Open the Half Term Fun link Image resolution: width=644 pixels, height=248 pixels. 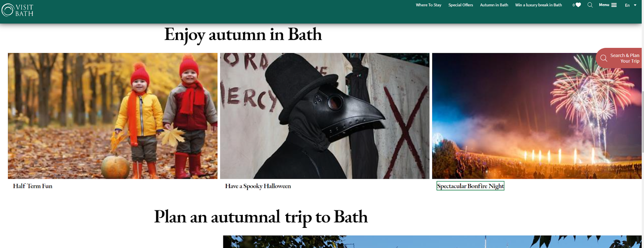tap(33, 186)
